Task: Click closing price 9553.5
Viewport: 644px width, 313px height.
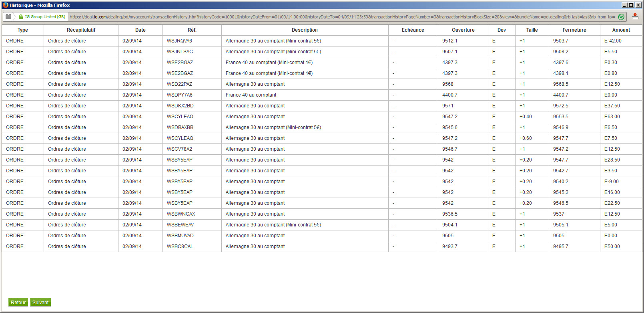Action: (x=561, y=117)
